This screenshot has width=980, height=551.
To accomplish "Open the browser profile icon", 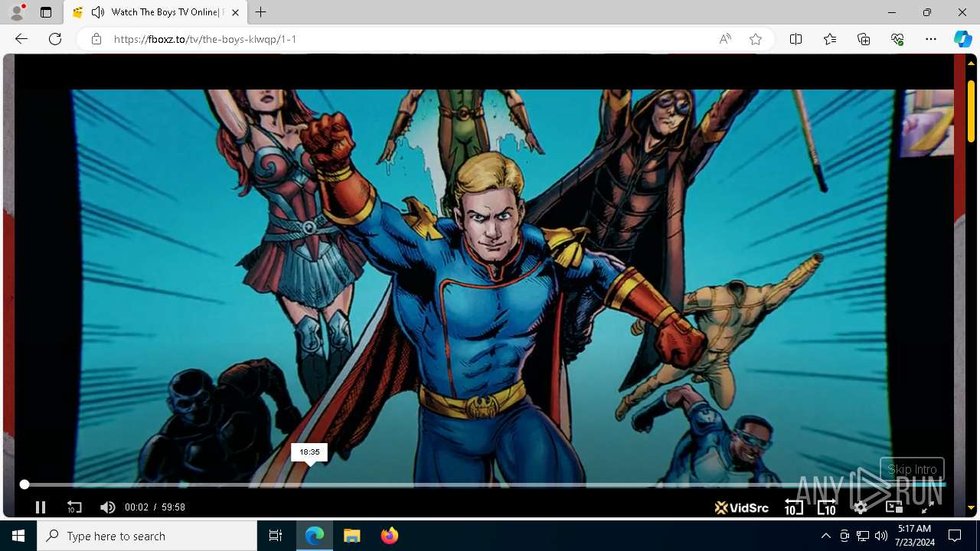I will [17, 12].
